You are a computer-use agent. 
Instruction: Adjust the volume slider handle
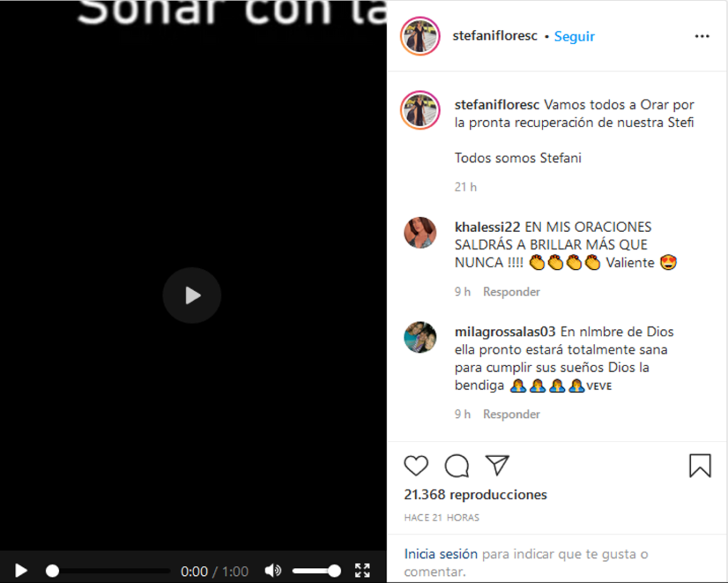coord(334,571)
